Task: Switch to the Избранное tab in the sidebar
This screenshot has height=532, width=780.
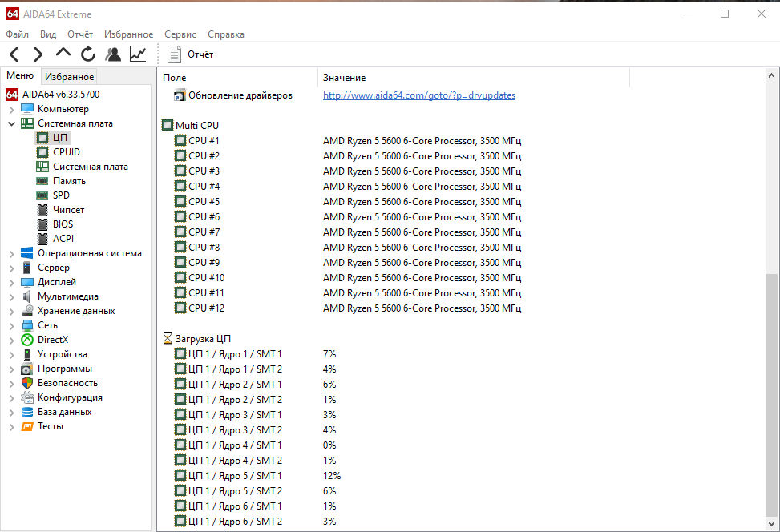Action: (69, 77)
